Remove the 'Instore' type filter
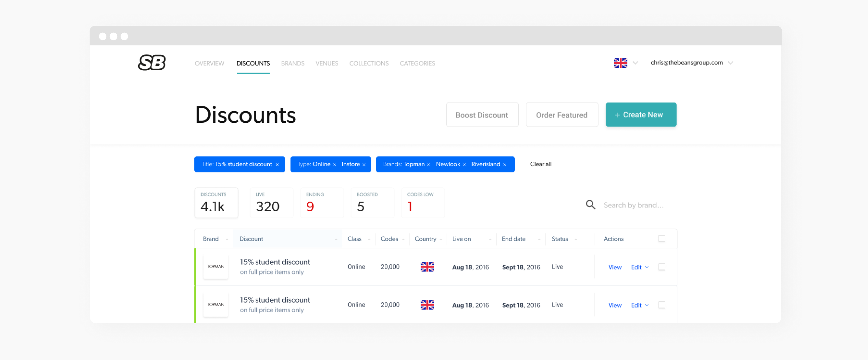The width and height of the screenshot is (868, 360). [x=364, y=164]
